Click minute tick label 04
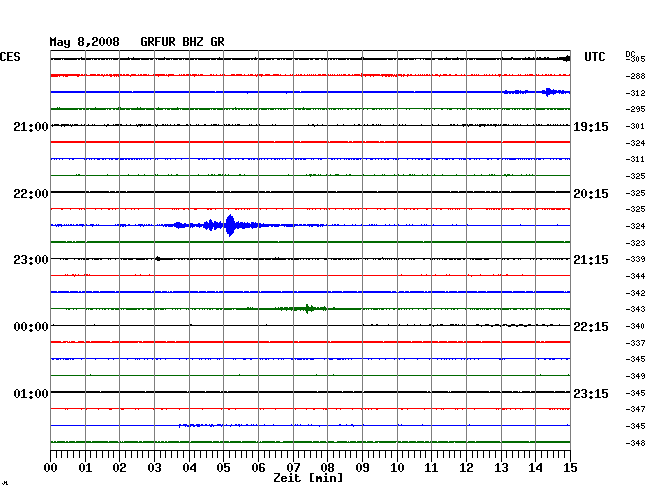The image size is (650, 494). coord(189,468)
